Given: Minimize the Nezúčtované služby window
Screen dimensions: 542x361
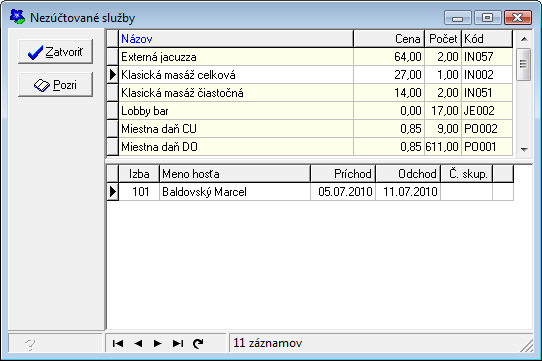Looking at the screenshot, I should click(458, 17).
